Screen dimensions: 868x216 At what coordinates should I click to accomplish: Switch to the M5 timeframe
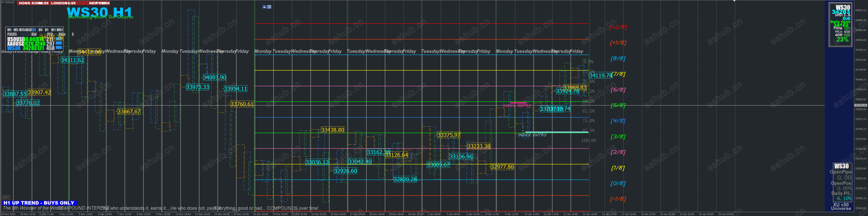point(16,30)
